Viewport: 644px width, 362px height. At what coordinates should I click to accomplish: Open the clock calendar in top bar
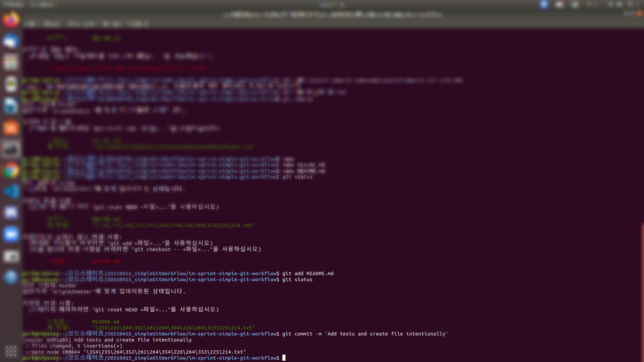point(332,4)
